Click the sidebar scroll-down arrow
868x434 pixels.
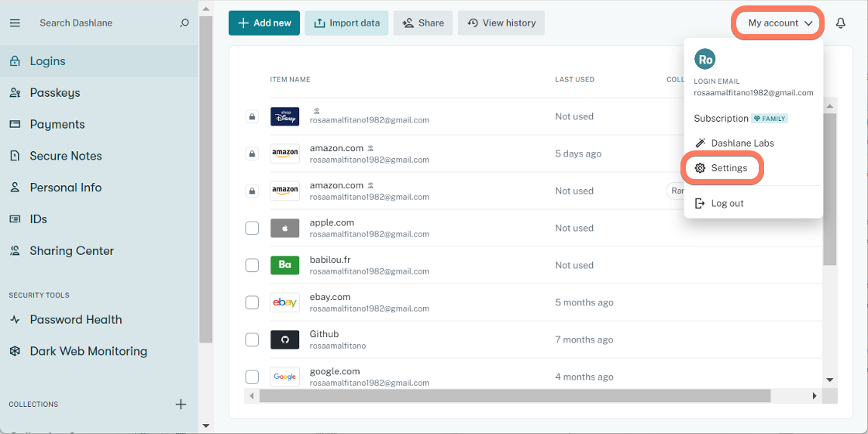[205, 425]
